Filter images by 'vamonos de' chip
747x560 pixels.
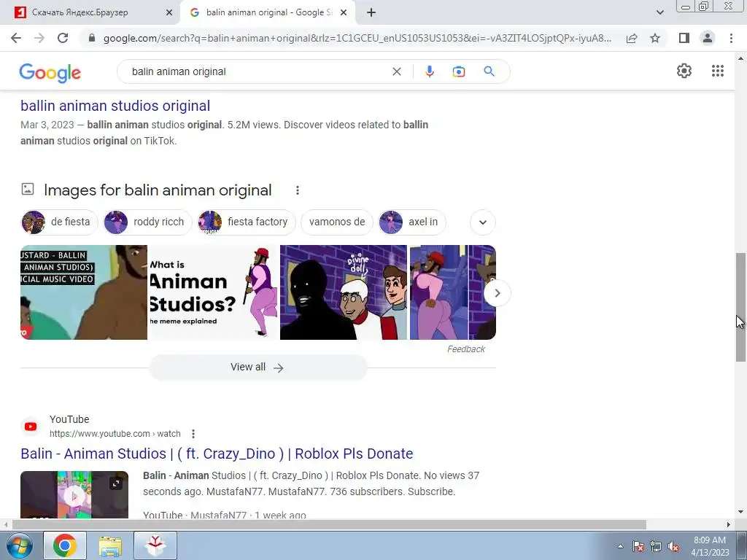[x=337, y=222]
